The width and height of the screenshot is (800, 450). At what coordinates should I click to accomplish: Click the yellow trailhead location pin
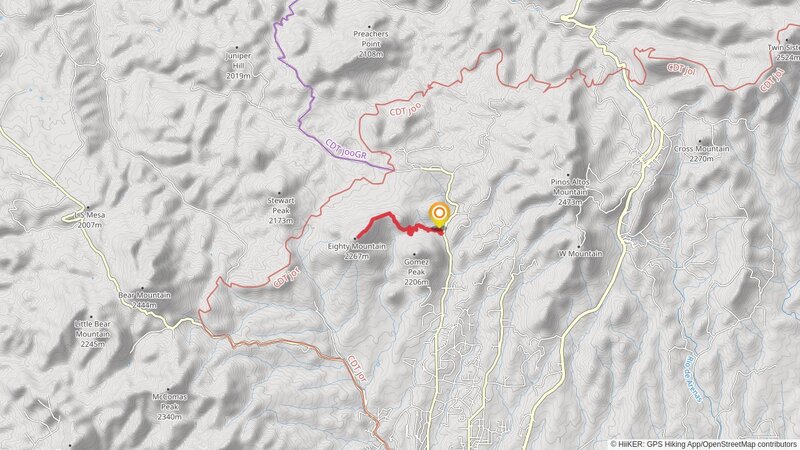point(438,215)
